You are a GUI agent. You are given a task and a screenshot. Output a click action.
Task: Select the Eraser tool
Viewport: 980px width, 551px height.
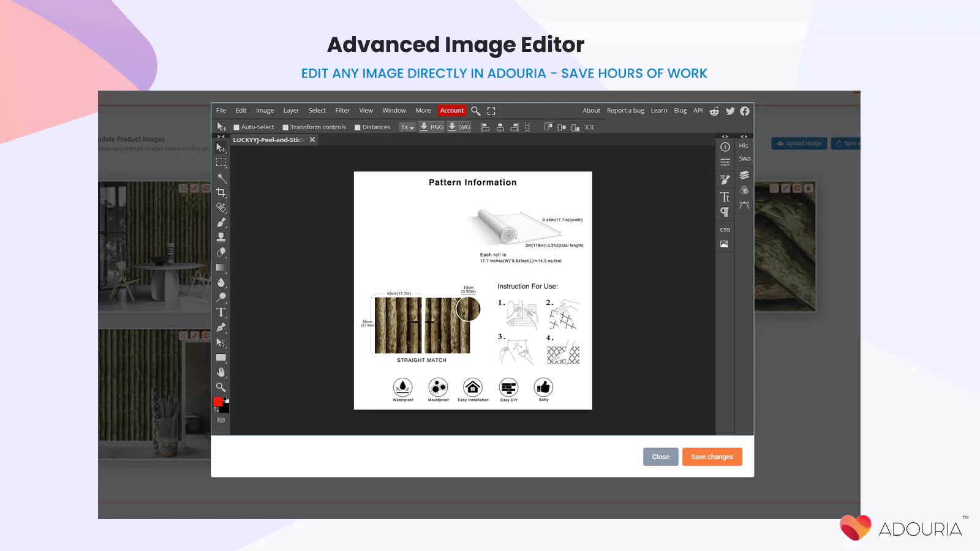click(221, 252)
